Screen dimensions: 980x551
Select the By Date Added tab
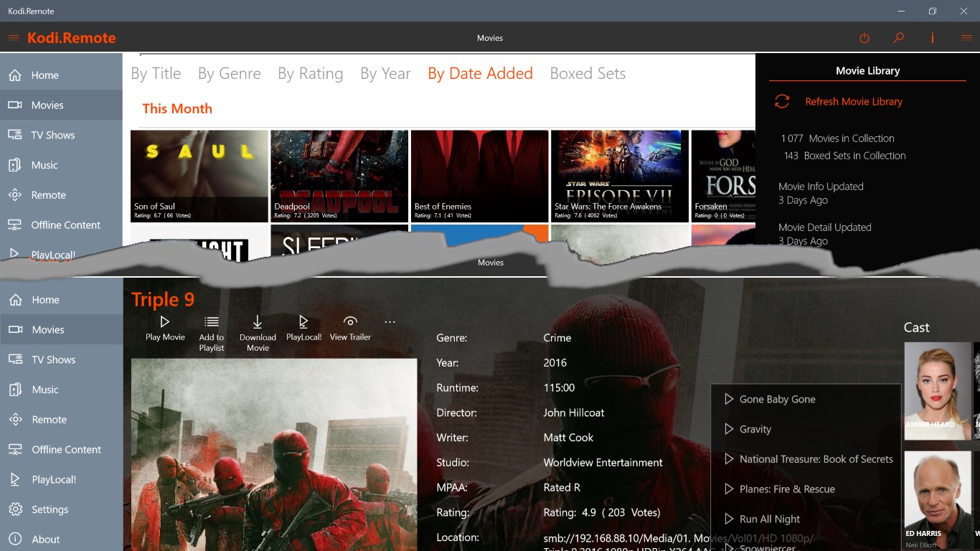click(480, 74)
